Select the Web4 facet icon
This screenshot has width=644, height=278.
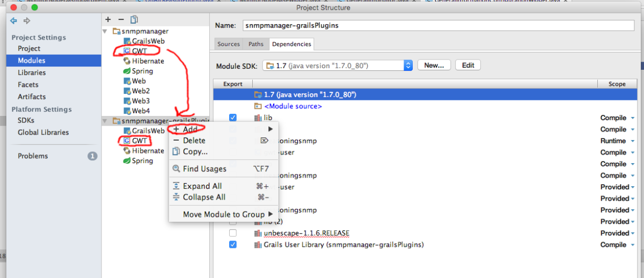point(127,111)
